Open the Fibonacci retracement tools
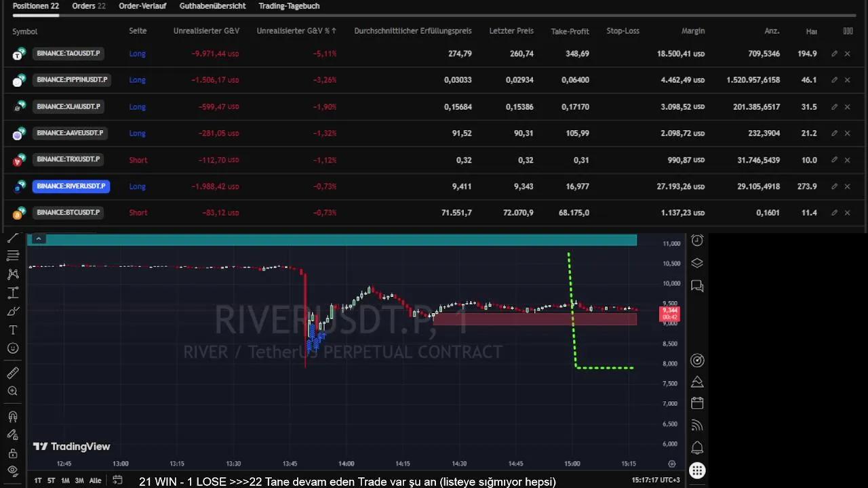Viewport: 868px width, 488px height. point(13,256)
